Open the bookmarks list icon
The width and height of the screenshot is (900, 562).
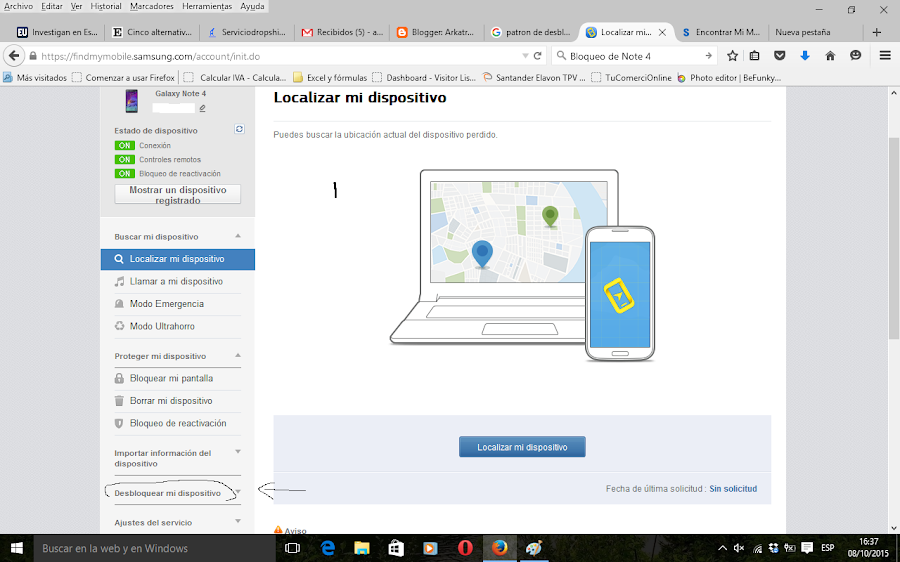click(754, 56)
